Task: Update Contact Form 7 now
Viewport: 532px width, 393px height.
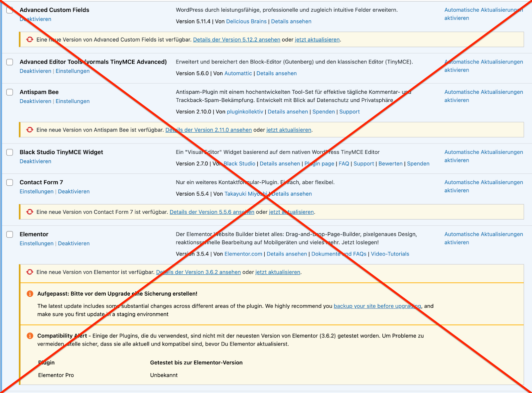Action: click(291, 212)
